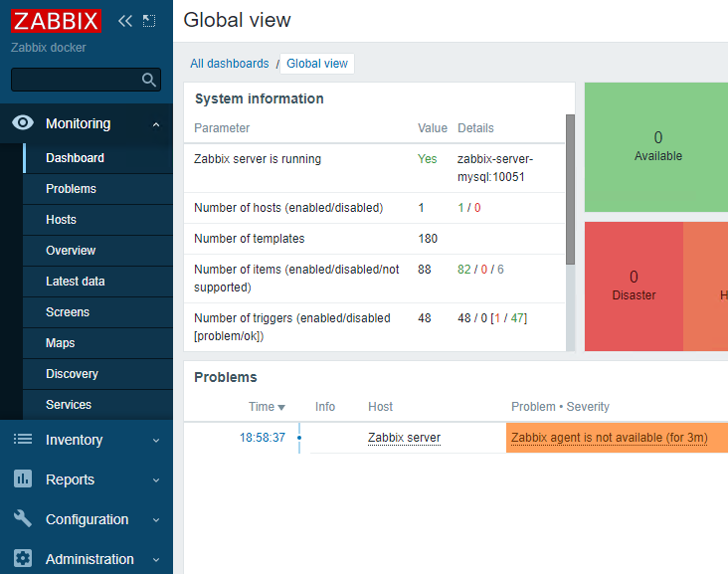Viewport: 728px width, 574px height.
Task: Click the red Disaster severity tile
Action: pos(634,287)
